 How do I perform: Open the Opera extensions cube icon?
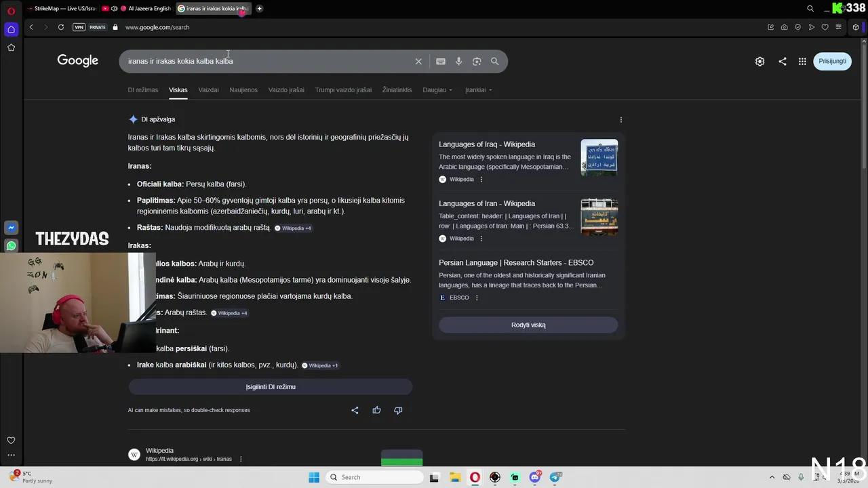tap(856, 27)
